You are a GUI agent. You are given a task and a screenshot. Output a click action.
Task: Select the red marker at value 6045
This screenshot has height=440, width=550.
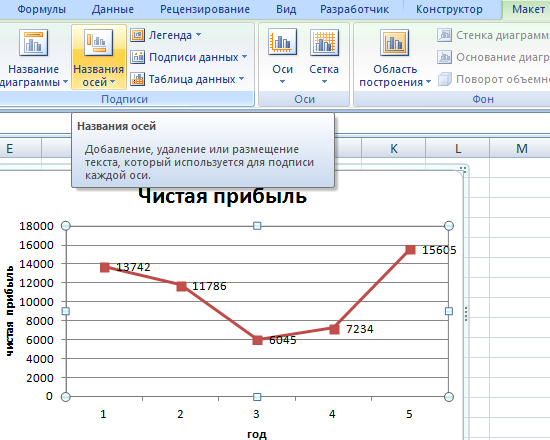click(257, 340)
